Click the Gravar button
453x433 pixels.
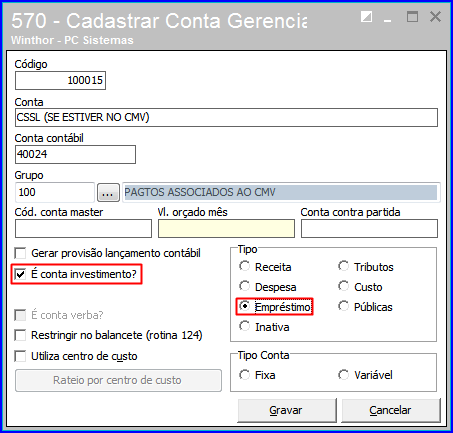(287, 410)
